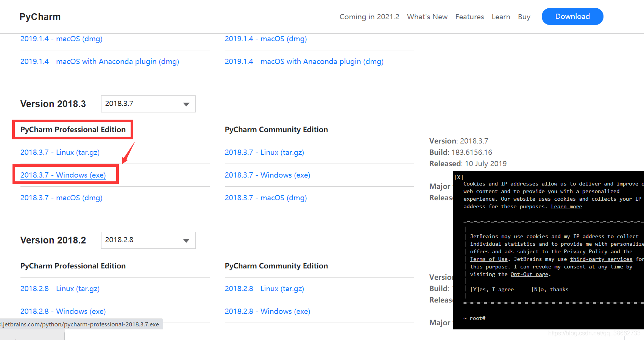Click PyCharm Professional Edition heading under 2018.2
The image size is (644, 340).
pyautogui.click(x=73, y=266)
